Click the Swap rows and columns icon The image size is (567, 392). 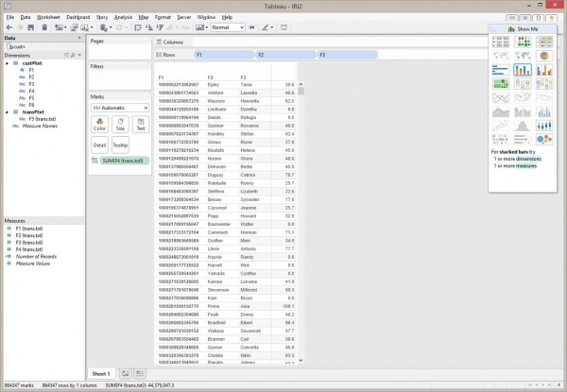138,27
